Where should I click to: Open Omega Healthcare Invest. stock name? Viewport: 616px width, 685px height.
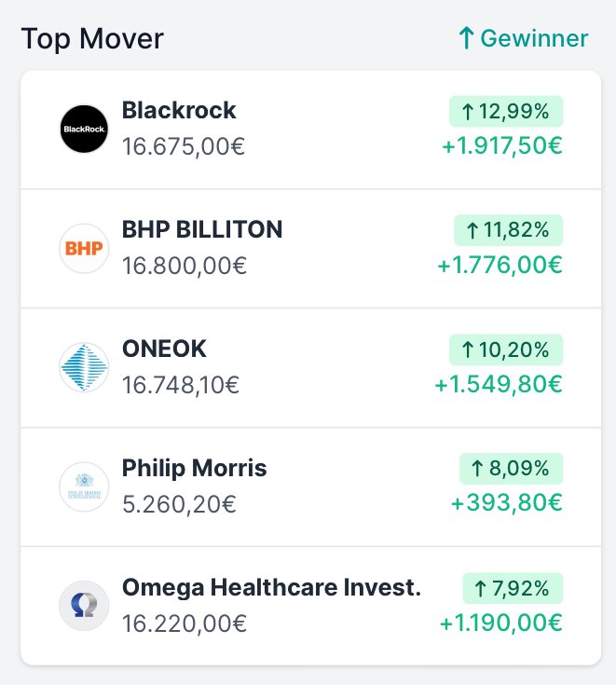[271, 587]
